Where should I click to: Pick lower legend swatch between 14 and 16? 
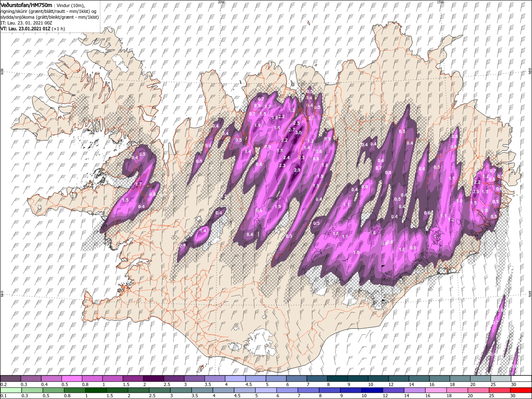[x=414, y=390]
